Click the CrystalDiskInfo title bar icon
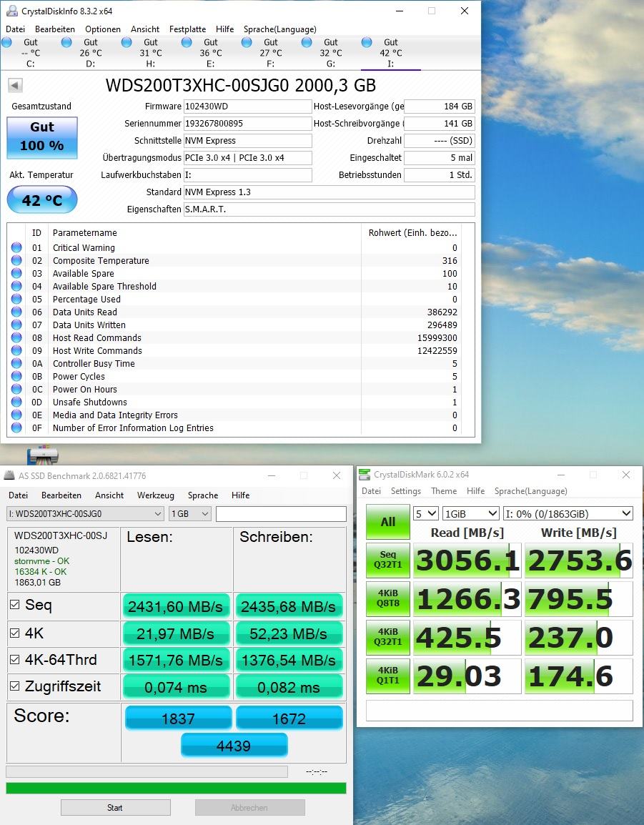This screenshot has height=825, width=644. [x=11, y=11]
